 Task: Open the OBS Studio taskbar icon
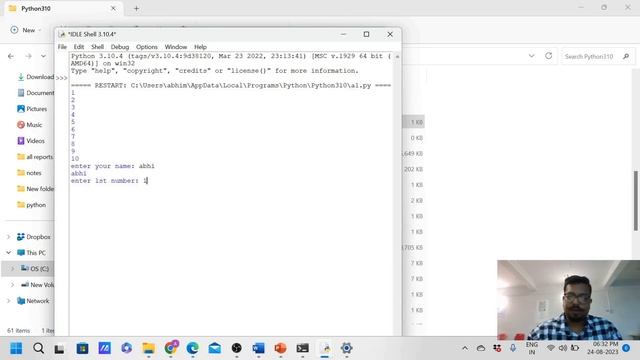(237, 348)
